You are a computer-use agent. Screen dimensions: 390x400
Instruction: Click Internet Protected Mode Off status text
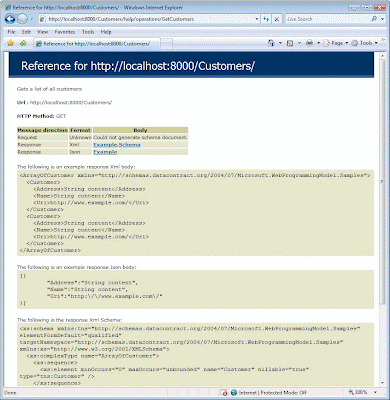tap(272, 393)
